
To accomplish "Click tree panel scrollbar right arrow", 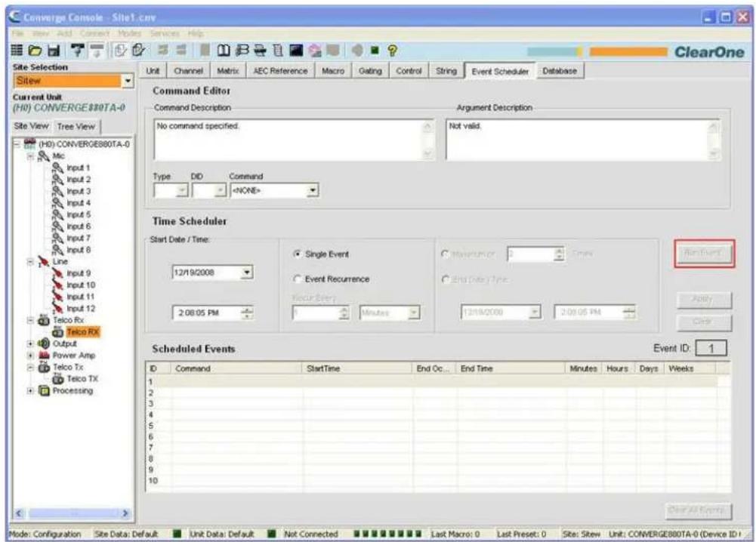I will tap(125, 513).
